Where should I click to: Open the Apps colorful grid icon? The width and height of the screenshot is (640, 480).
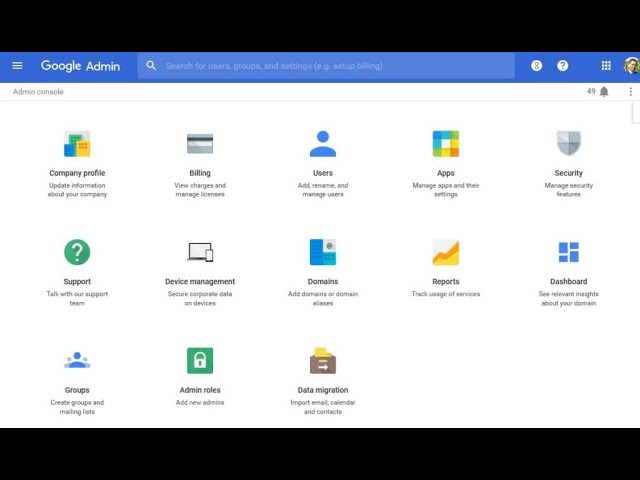pyautogui.click(x=446, y=144)
